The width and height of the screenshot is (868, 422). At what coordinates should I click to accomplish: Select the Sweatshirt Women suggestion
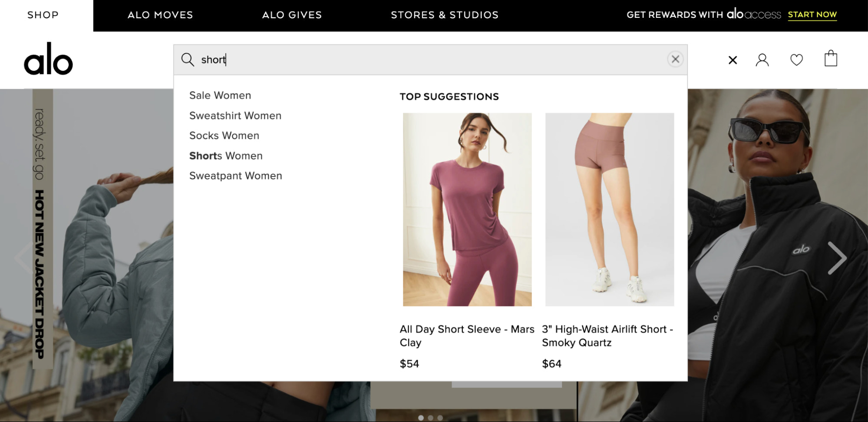click(x=235, y=116)
